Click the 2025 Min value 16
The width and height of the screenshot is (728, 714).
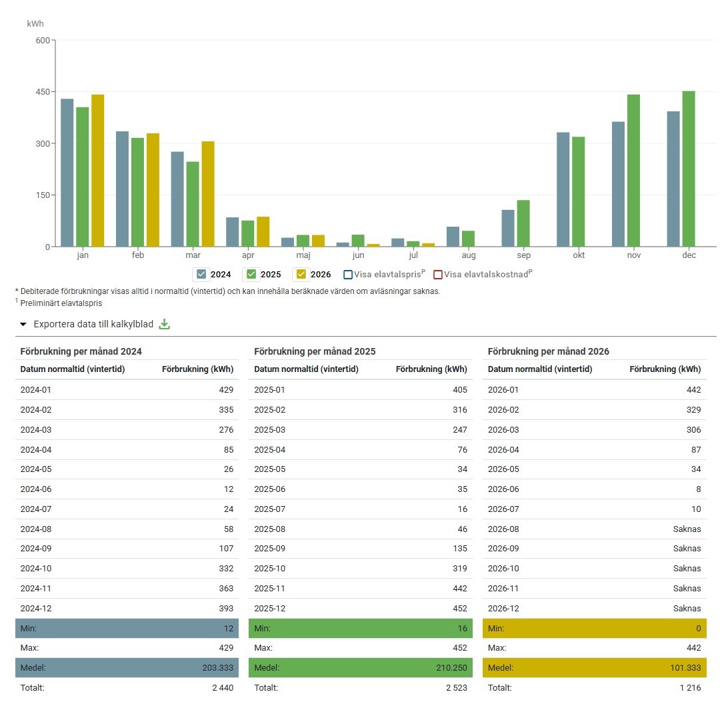pyautogui.click(x=463, y=629)
